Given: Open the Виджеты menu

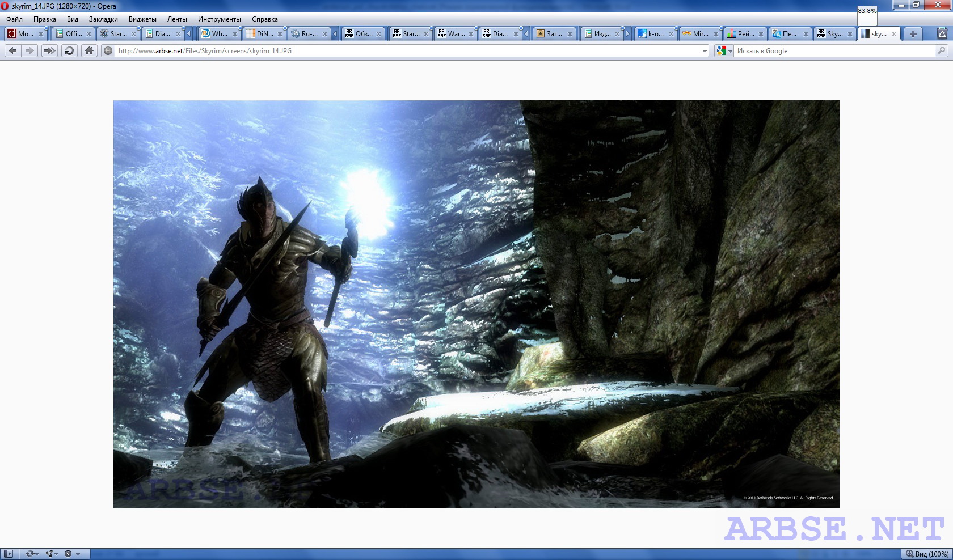Looking at the screenshot, I should point(142,19).
